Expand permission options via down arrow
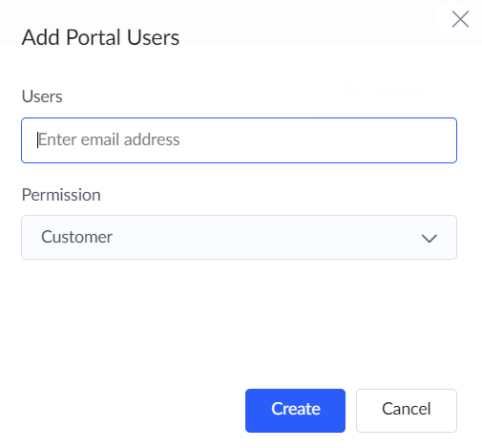Screen dimensions: 482x448 click(430, 238)
